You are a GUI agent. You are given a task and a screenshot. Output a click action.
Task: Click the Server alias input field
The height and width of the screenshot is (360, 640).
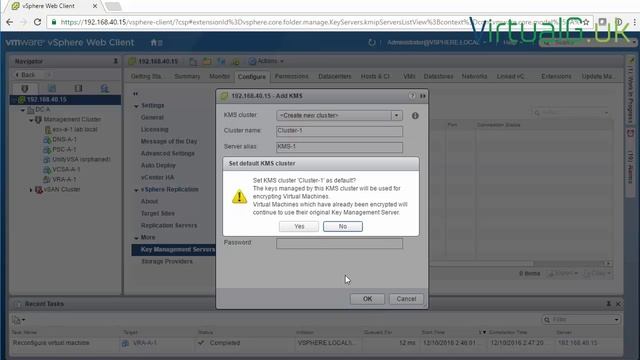click(x=339, y=147)
